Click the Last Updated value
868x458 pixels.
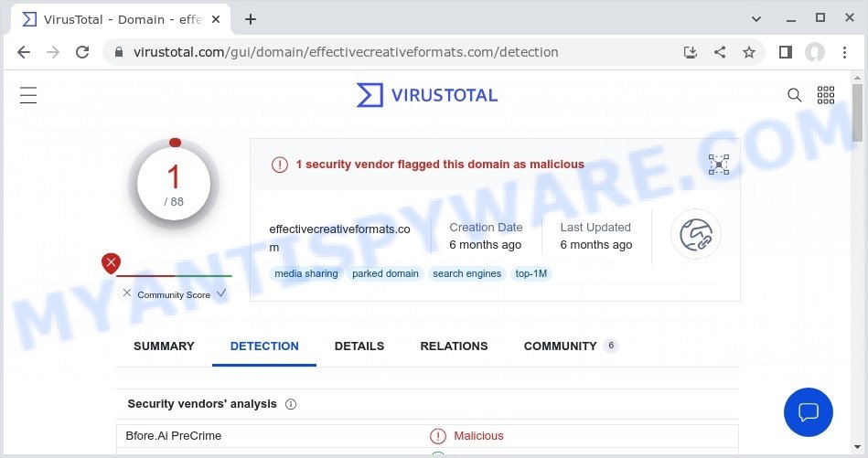coord(595,245)
